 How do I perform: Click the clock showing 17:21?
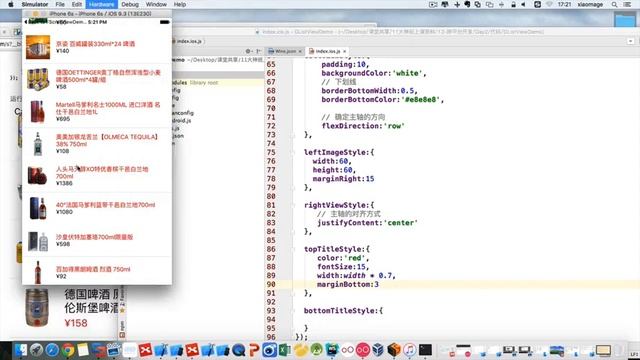click(x=564, y=4)
